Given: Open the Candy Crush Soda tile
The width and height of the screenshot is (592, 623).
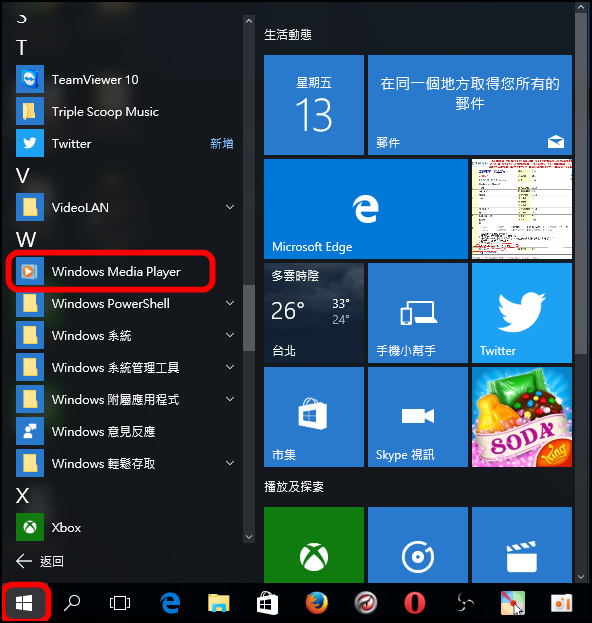Looking at the screenshot, I should point(522,417).
